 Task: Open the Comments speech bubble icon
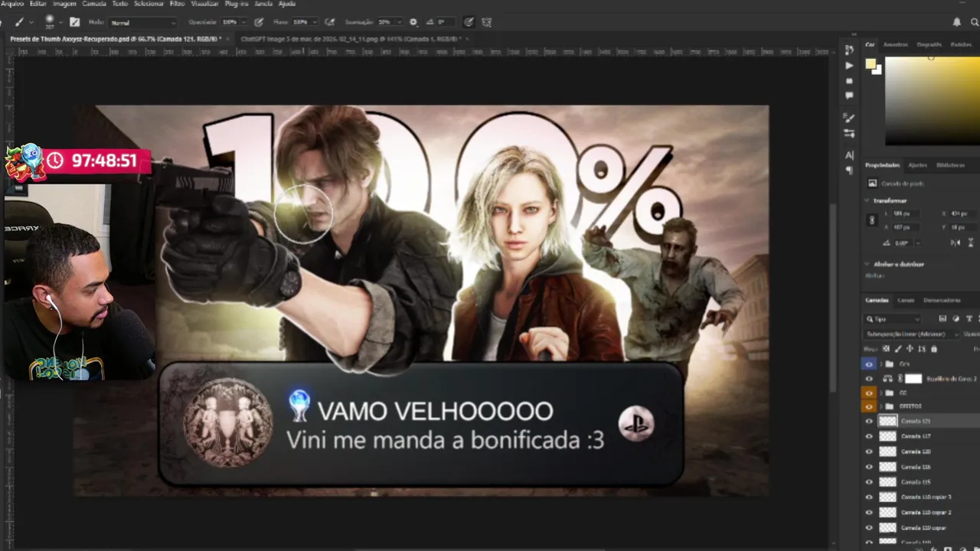pos(849,96)
